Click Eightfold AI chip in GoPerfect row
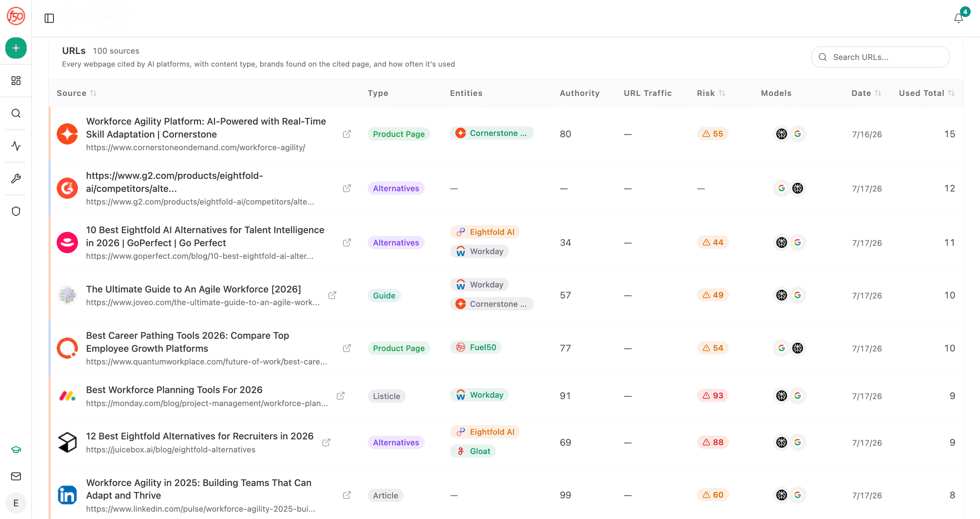Viewport: 980px width, 519px height. pyautogui.click(x=485, y=232)
